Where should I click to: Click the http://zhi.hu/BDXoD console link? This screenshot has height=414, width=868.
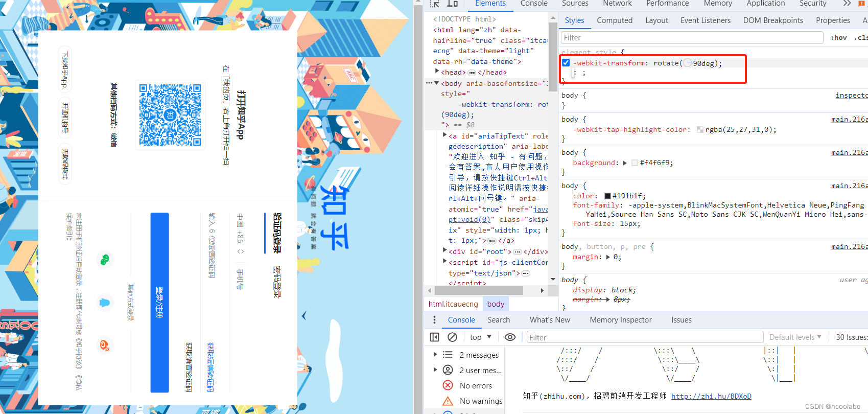(711, 396)
